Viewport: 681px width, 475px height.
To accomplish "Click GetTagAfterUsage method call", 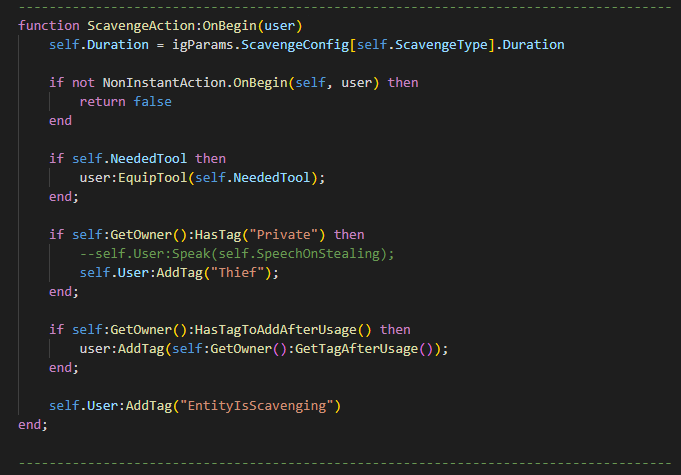I will coord(356,349).
